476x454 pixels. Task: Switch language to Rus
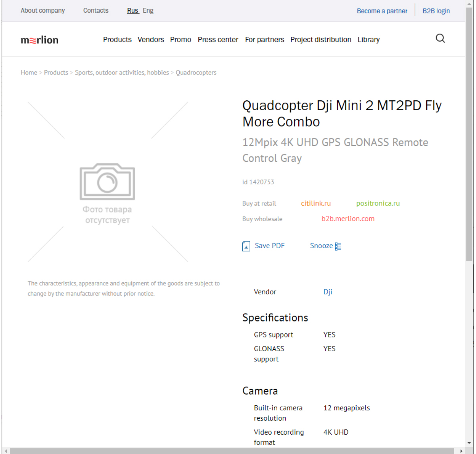click(x=132, y=11)
